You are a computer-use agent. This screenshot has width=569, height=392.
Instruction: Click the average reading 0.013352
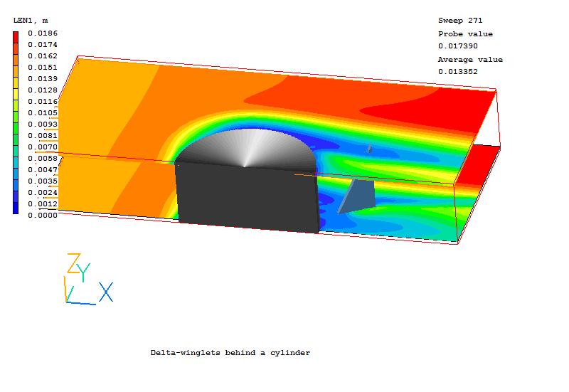click(457, 71)
